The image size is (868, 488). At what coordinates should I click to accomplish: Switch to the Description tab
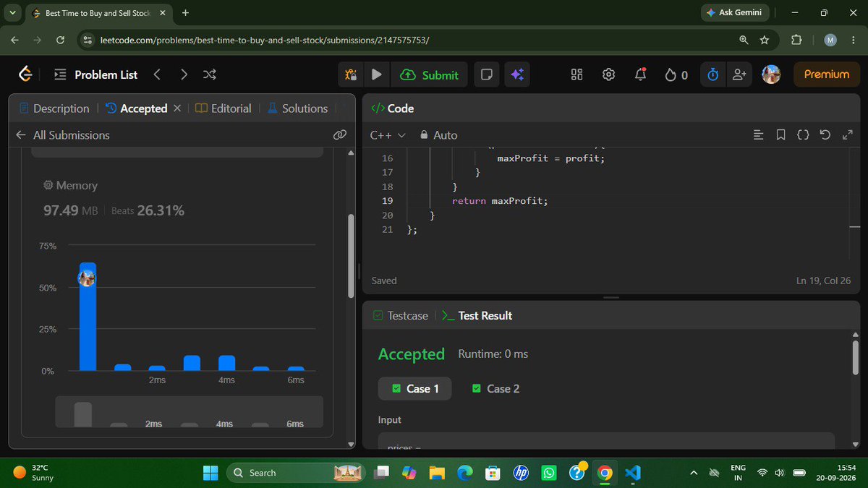54,108
